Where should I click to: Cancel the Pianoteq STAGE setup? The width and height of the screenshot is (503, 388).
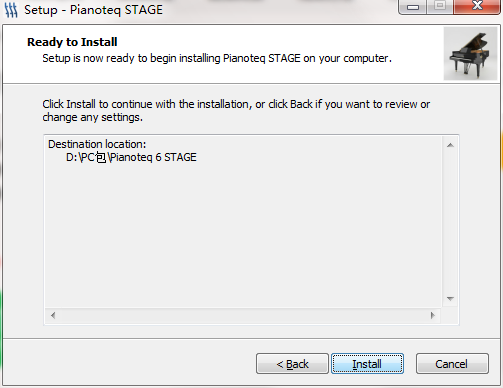click(x=452, y=364)
